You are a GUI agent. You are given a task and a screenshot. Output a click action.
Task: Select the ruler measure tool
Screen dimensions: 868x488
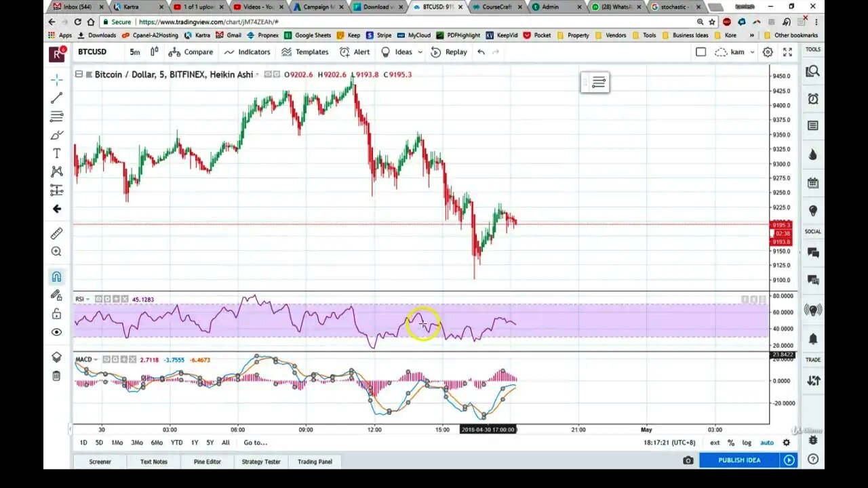tap(57, 233)
